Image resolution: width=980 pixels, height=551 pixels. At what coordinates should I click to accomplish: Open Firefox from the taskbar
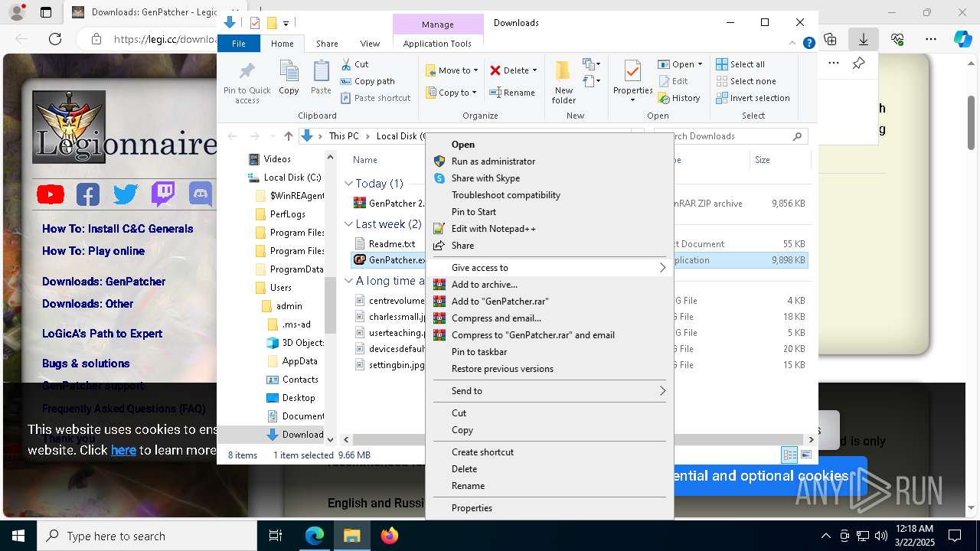[x=389, y=536]
